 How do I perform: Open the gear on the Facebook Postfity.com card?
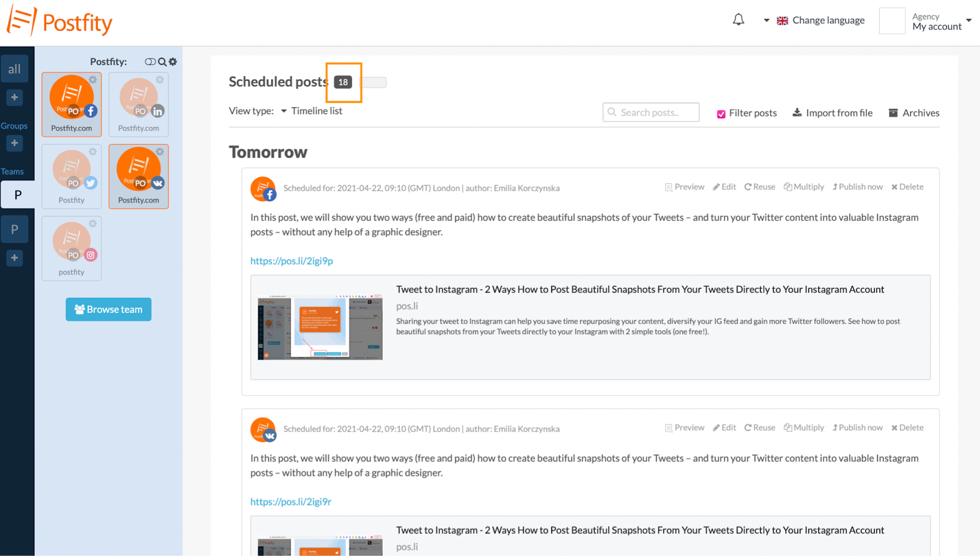(92, 80)
